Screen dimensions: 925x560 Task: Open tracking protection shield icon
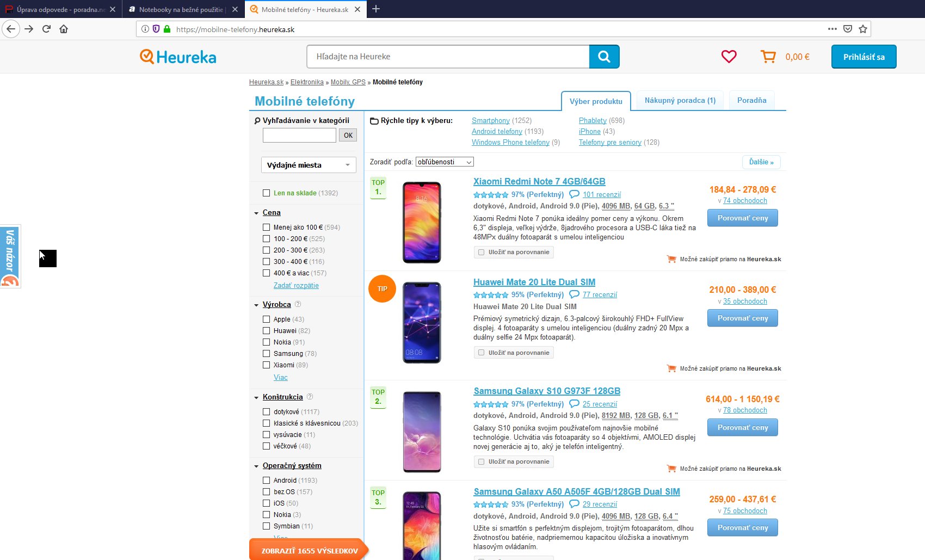[x=156, y=29]
